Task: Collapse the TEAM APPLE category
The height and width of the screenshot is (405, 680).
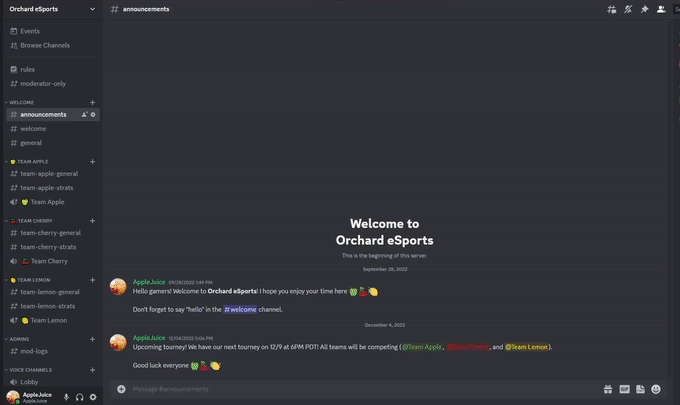Action: click(x=29, y=162)
